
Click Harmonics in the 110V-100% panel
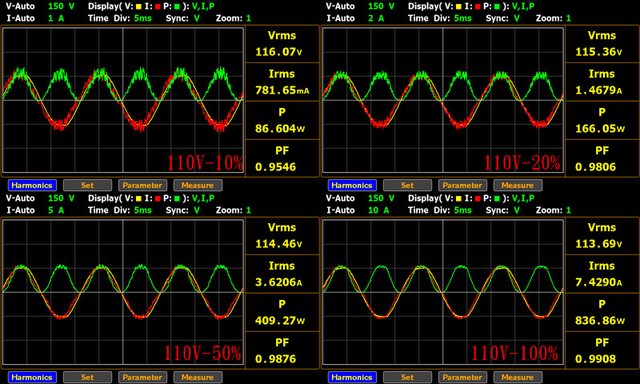point(352,377)
